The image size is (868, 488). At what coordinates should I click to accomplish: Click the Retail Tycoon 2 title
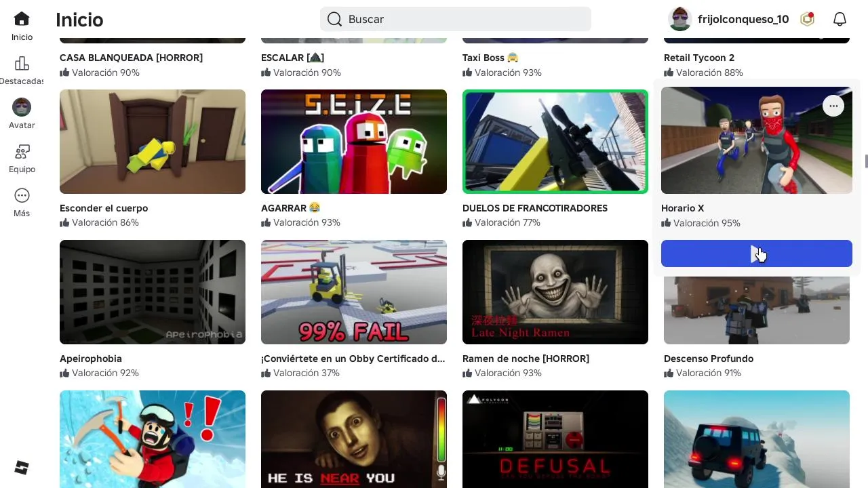click(x=699, y=58)
